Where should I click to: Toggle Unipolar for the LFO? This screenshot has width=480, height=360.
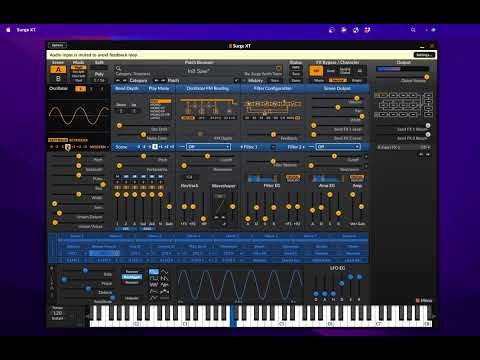point(132,298)
